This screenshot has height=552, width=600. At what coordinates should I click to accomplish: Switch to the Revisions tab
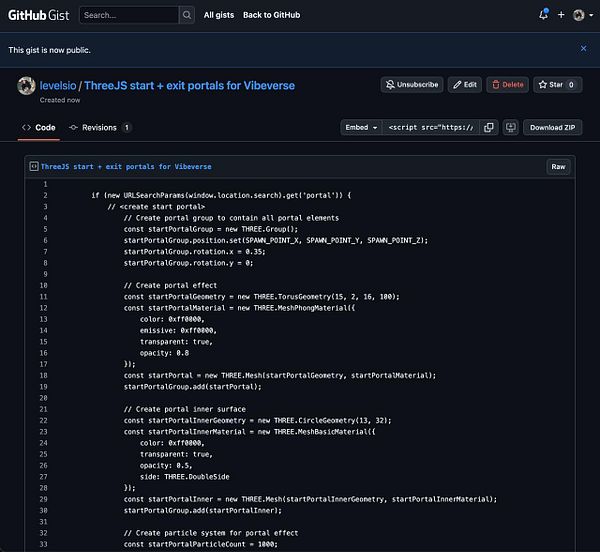point(100,128)
